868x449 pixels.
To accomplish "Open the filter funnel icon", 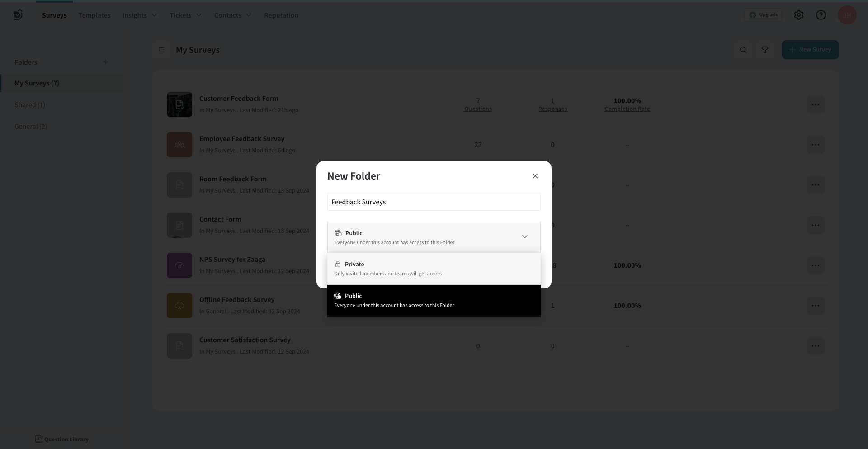I will coord(765,50).
